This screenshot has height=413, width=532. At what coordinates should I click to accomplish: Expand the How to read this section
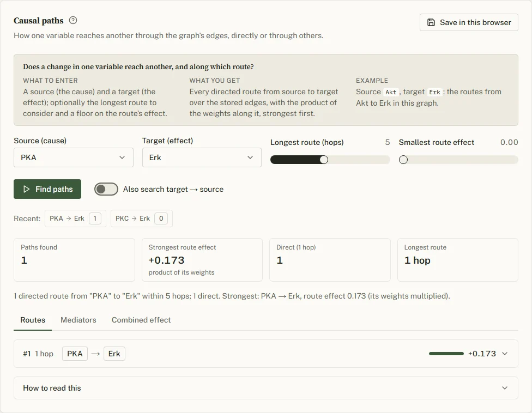click(x=266, y=388)
